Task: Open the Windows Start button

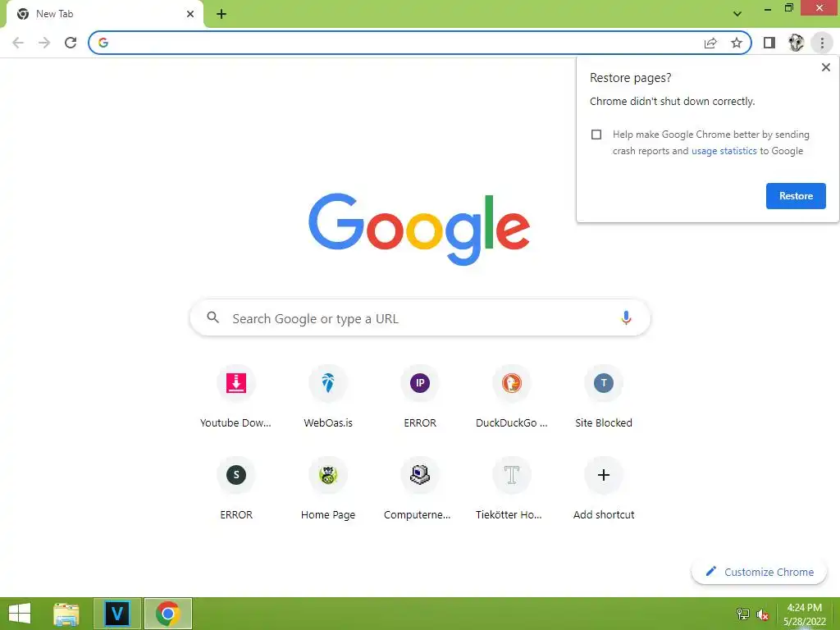Action: coord(20,614)
